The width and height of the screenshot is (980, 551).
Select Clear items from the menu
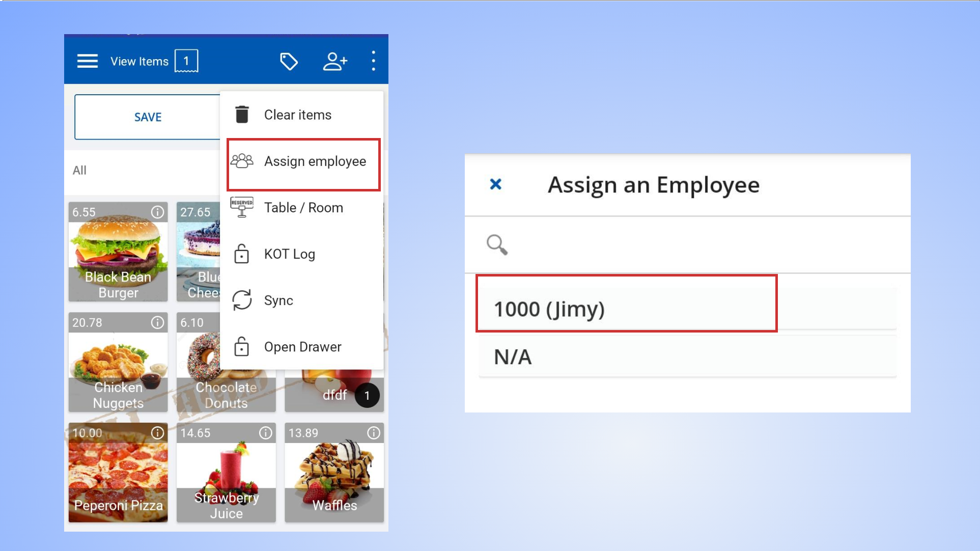[x=297, y=115]
